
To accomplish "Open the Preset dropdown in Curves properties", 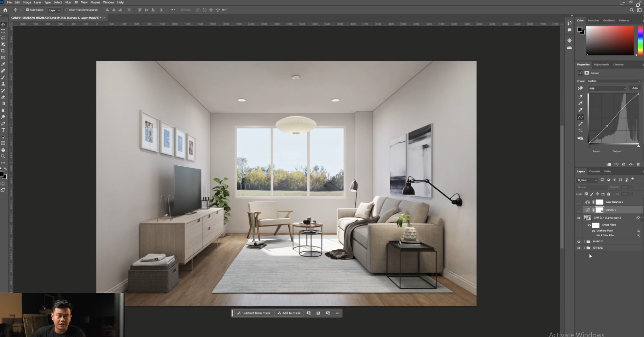I will coord(614,81).
